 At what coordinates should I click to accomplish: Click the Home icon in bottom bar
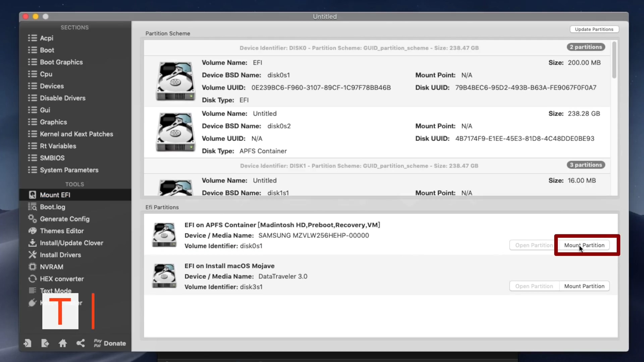click(x=63, y=343)
